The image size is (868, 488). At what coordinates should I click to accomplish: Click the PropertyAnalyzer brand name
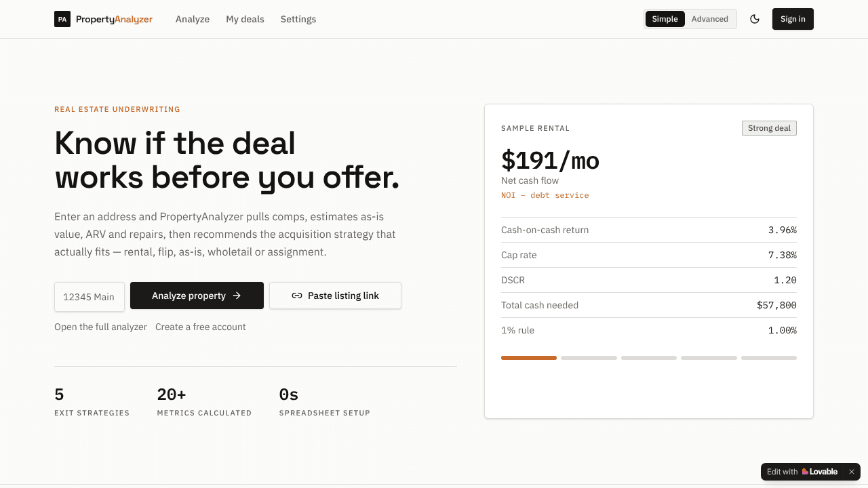pyautogui.click(x=114, y=19)
